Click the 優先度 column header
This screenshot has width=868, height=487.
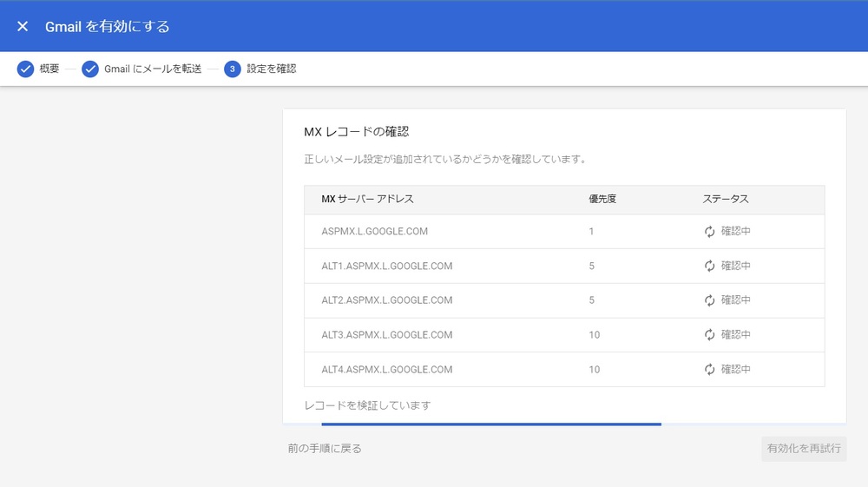602,199
